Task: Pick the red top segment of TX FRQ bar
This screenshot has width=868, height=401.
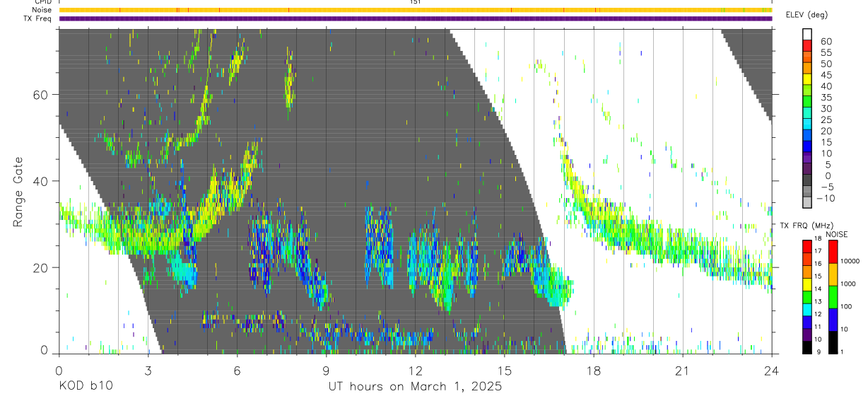Action: (807, 246)
